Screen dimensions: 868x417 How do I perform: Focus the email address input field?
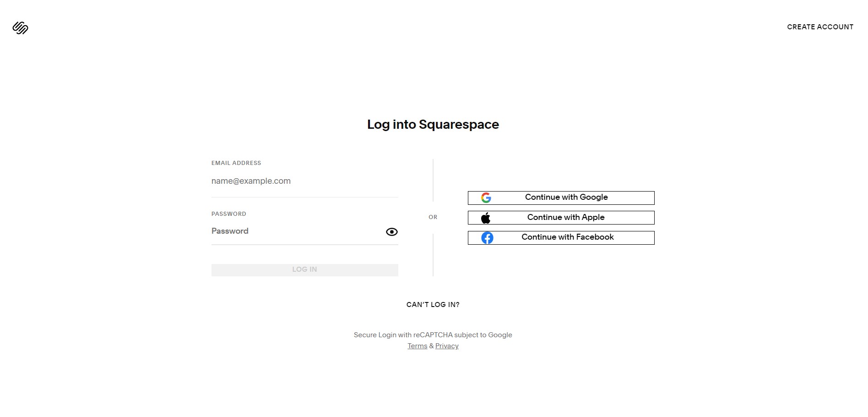pyautogui.click(x=304, y=181)
